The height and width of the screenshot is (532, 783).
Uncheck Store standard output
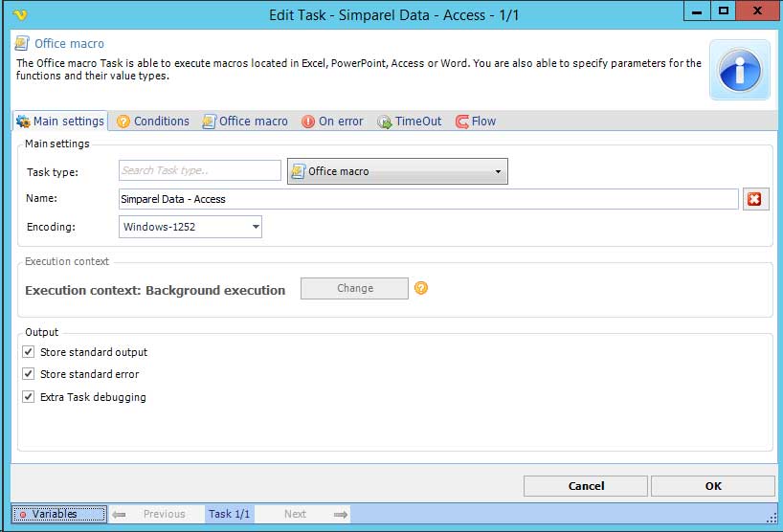click(29, 352)
